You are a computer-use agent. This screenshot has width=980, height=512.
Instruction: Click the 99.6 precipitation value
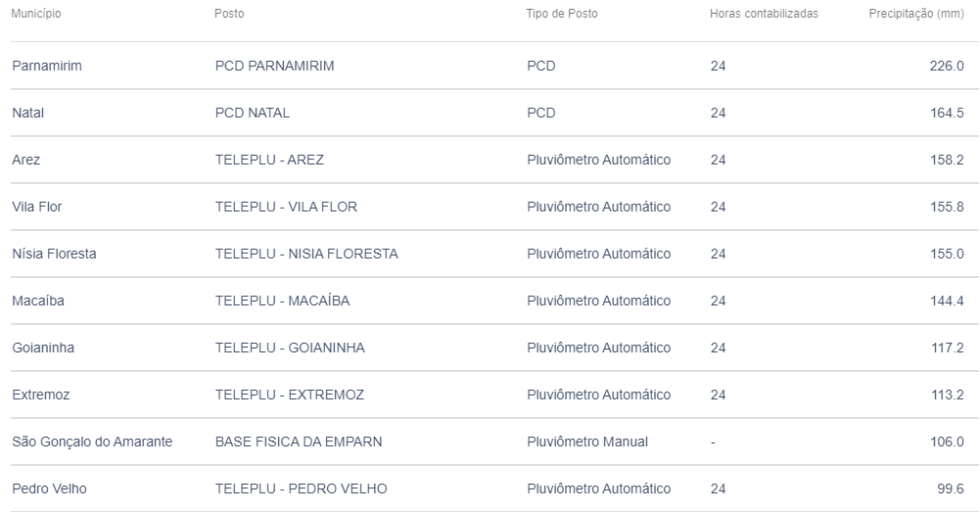click(x=950, y=489)
